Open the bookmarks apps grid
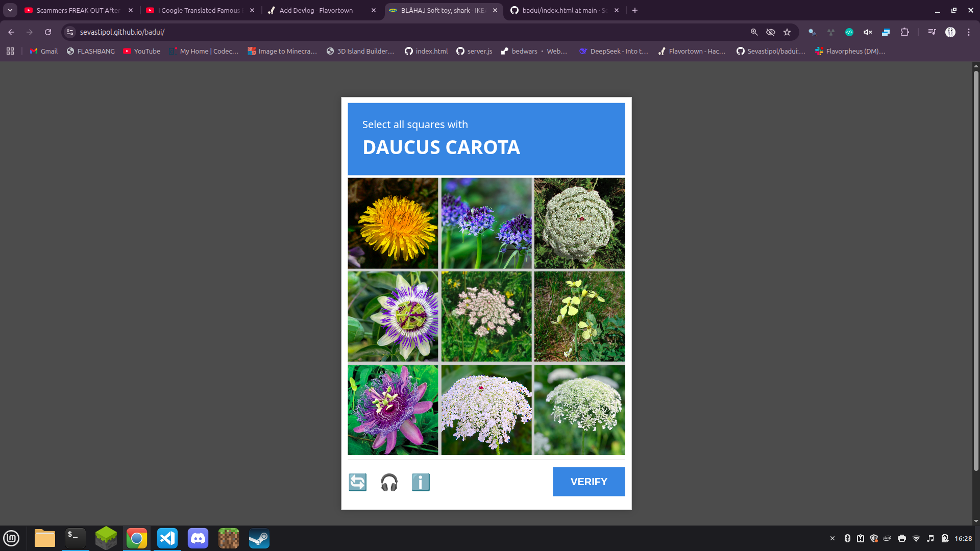The width and height of the screenshot is (980, 551). click(x=10, y=51)
